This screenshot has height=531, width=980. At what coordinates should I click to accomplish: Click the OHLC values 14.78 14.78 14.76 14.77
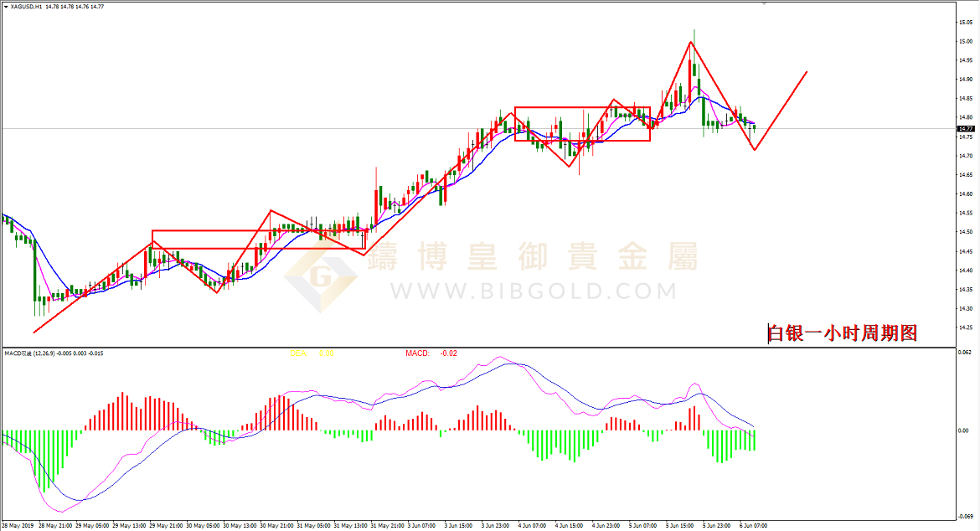pos(75,7)
